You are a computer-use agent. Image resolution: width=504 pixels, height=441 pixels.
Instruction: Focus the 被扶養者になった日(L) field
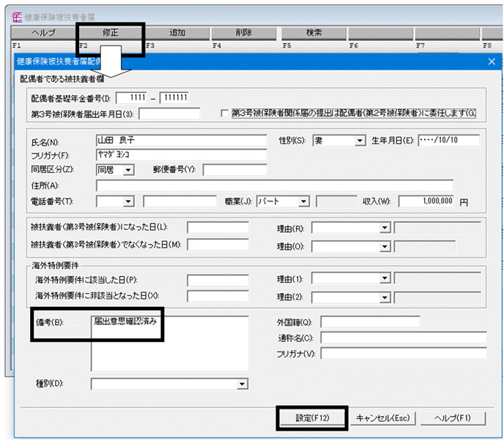pos(218,228)
